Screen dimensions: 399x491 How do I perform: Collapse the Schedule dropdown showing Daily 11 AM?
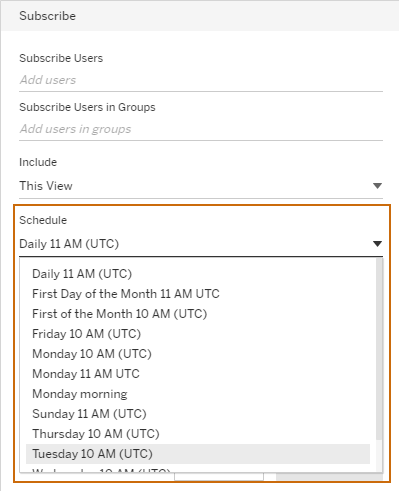click(201, 244)
